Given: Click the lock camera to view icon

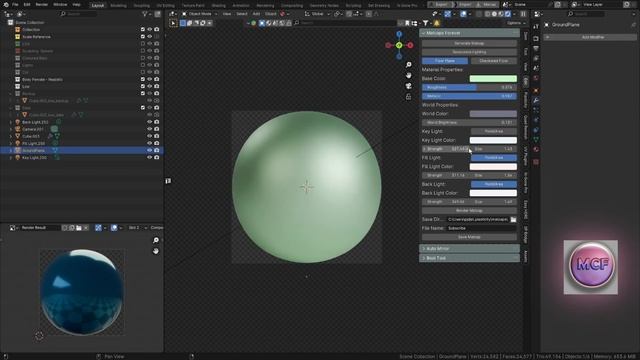Looking at the screenshot, I should pyautogui.click(x=408, y=96).
